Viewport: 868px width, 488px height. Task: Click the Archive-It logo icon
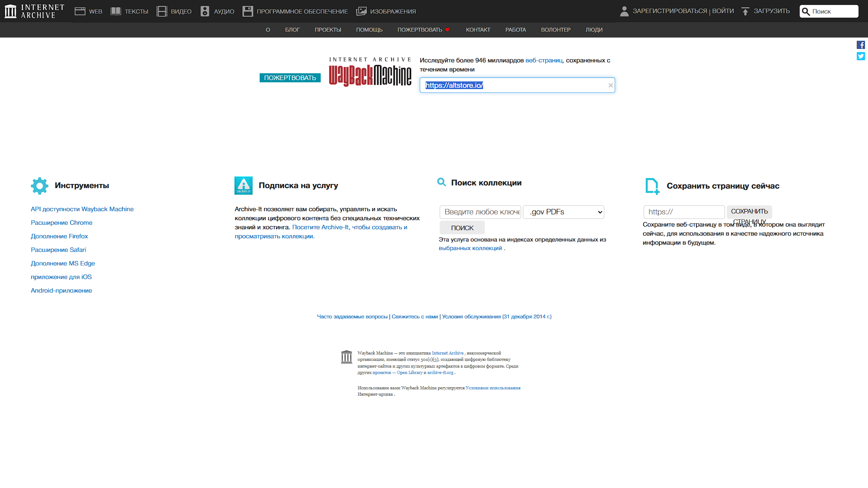[243, 186]
